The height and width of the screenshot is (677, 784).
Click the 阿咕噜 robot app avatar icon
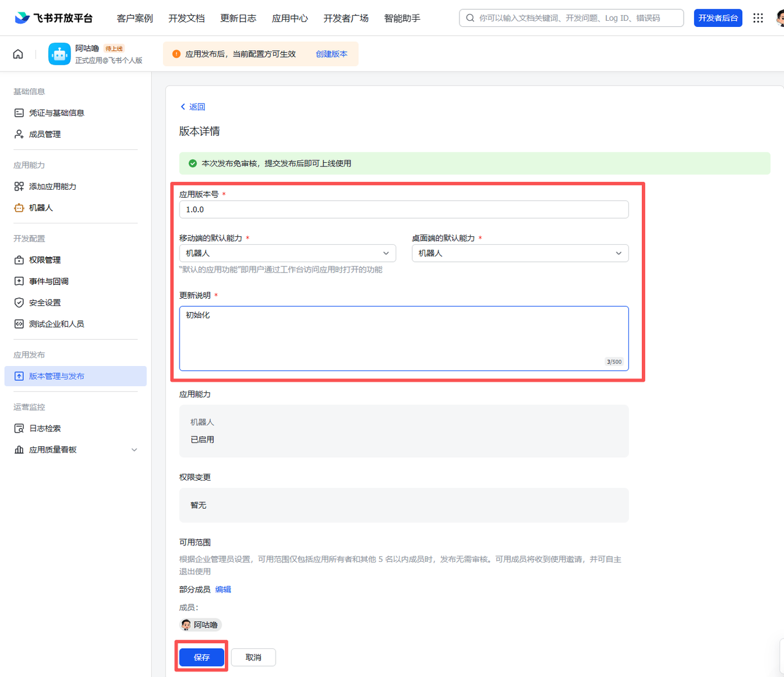pyautogui.click(x=59, y=54)
